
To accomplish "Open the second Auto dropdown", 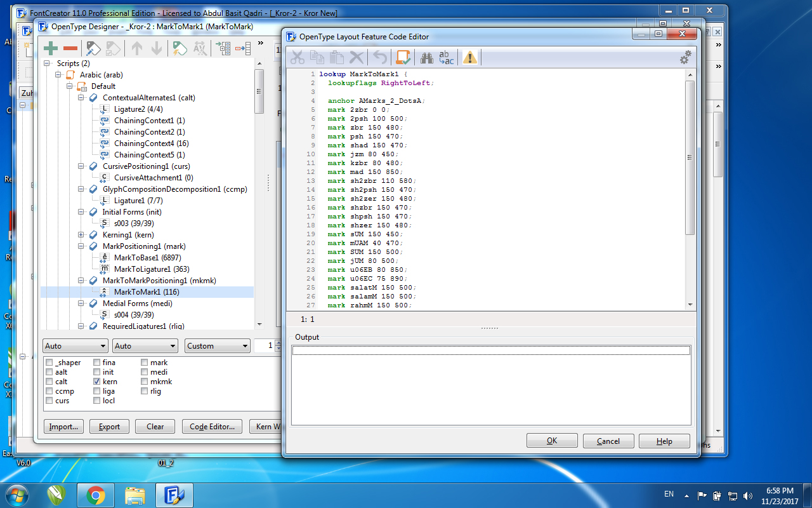I will 145,346.
